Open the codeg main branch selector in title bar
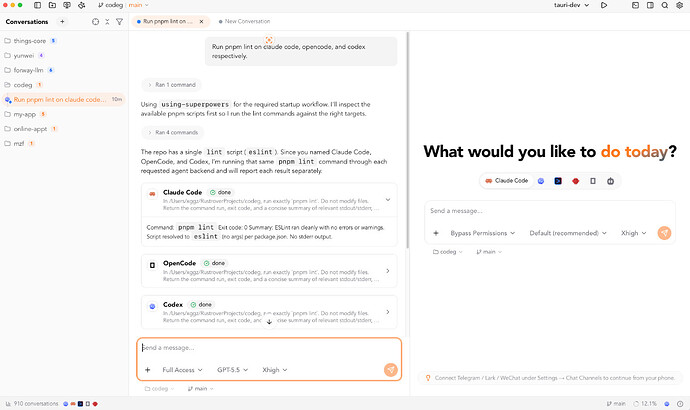The height and width of the screenshot is (410, 690). tap(123, 5)
